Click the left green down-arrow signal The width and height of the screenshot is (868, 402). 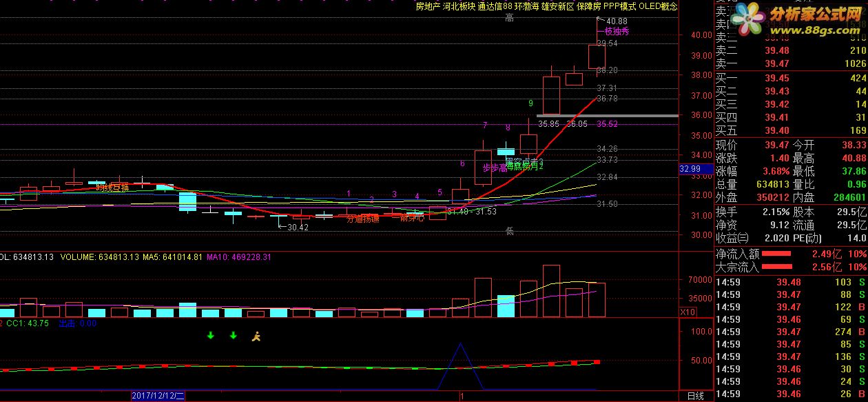tap(211, 336)
